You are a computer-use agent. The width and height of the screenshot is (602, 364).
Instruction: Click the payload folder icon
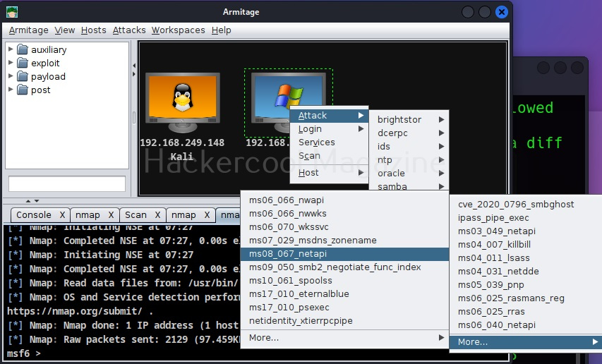pyautogui.click(x=23, y=76)
